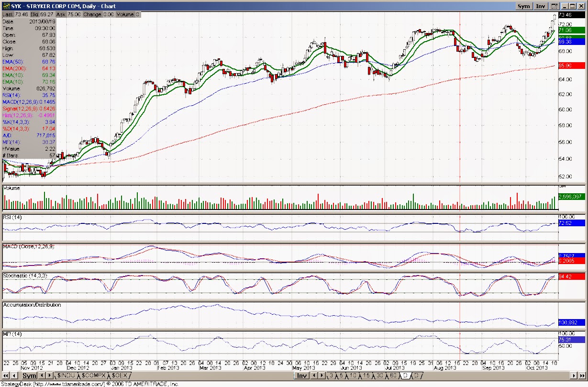Image resolution: width=588 pixels, height=387 pixels.
Task: Click the blue 0.7507 MACD value label
Action: (x=572, y=256)
